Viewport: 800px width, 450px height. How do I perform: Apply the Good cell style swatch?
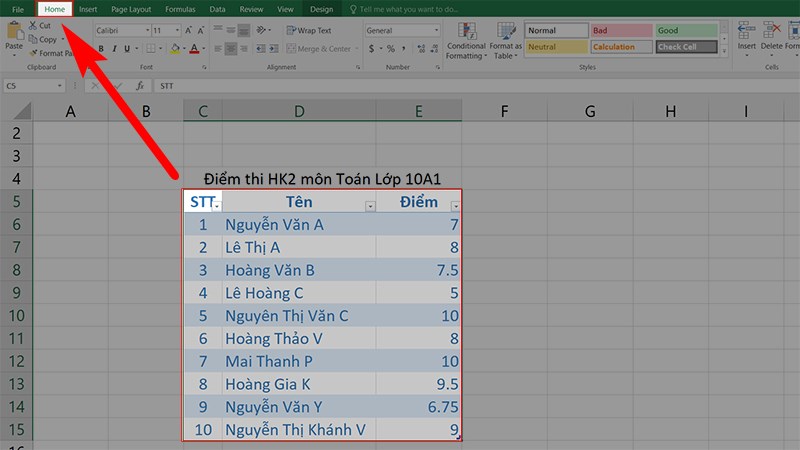click(x=685, y=31)
